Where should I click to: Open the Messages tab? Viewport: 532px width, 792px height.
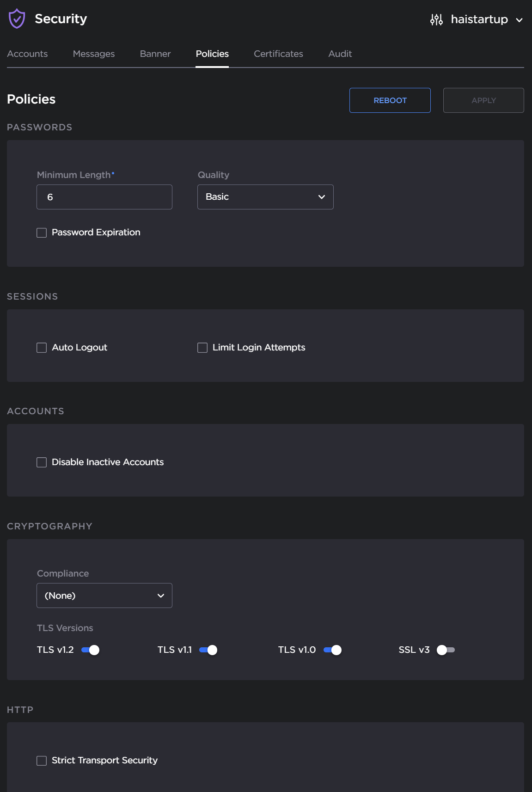coord(93,54)
